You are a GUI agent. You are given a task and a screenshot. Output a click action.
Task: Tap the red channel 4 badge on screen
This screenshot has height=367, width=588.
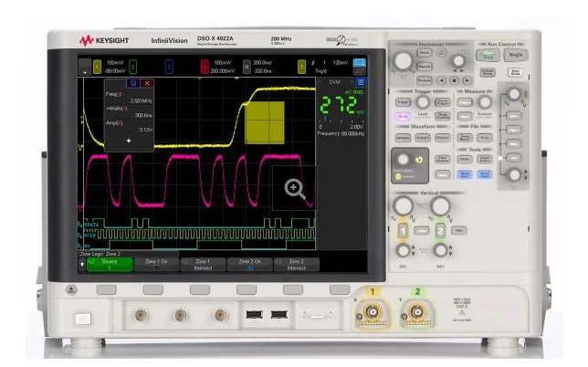tap(205, 68)
